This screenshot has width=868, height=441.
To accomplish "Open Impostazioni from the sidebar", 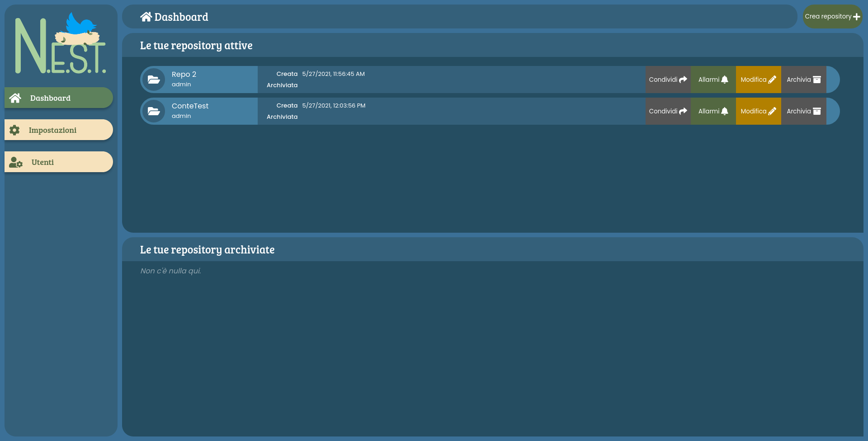I will (53, 130).
